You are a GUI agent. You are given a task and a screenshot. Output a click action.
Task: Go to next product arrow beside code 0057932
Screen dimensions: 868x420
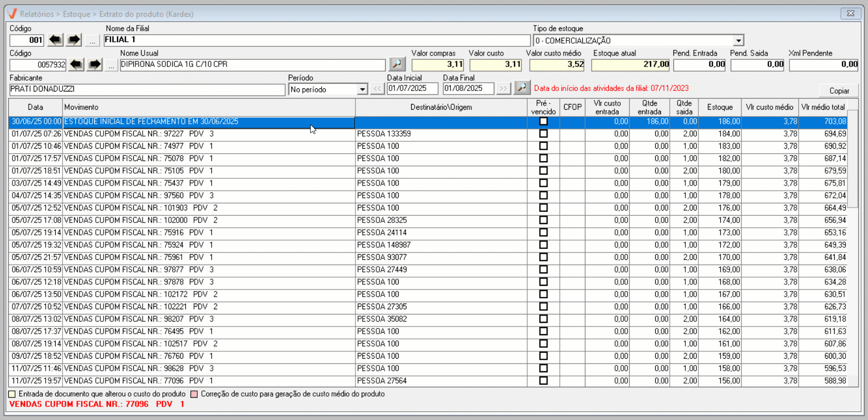(x=94, y=64)
